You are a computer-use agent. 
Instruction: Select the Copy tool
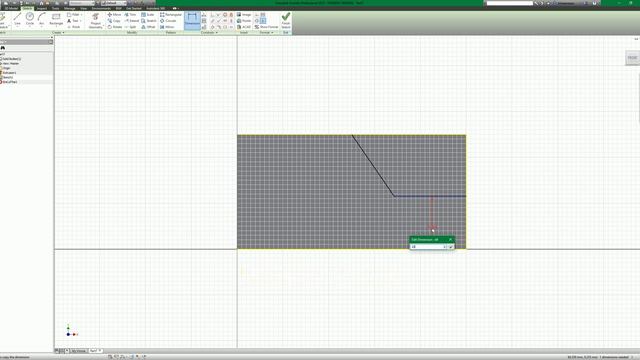click(x=114, y=21)
